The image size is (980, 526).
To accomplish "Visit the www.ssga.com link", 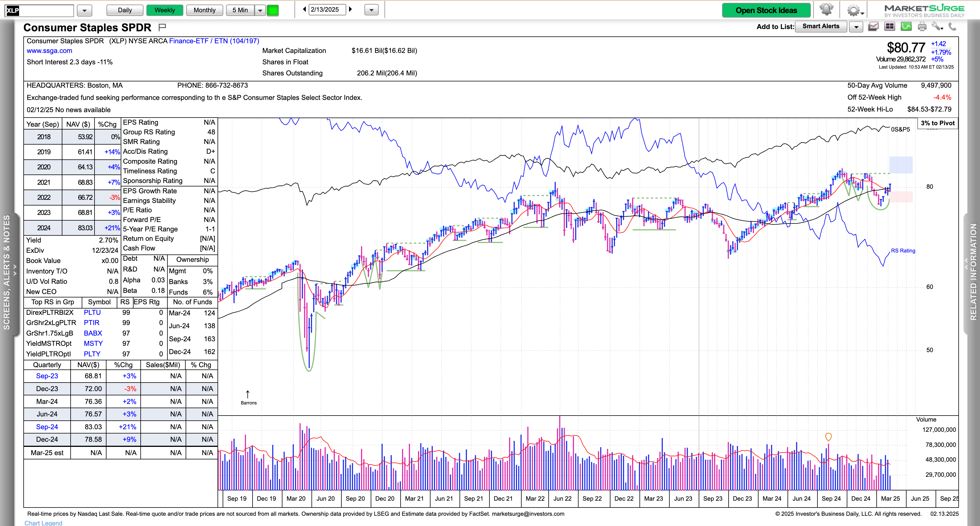I will point(50,50).
